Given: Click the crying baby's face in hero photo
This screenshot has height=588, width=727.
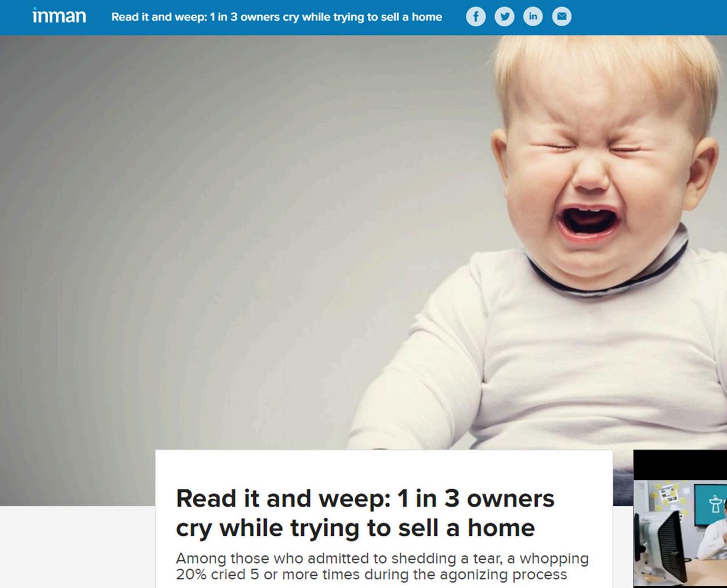Looking at the screenshot, I should [592, 174].
